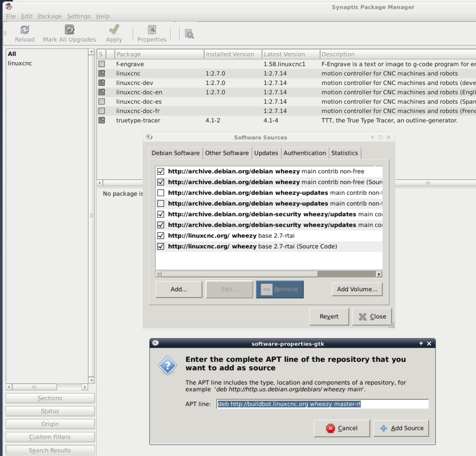The width and height of the screenshot is (476, 456).
Task: Toggle second debian-security wheezy/updates checkbox
Action: click(x=161, y=225)
